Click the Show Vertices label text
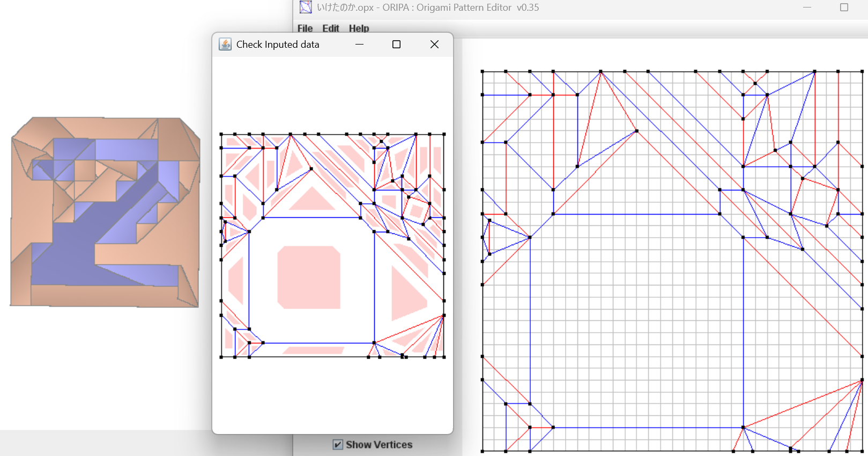This screenshot has width=868, height=456. click(379, 445)
